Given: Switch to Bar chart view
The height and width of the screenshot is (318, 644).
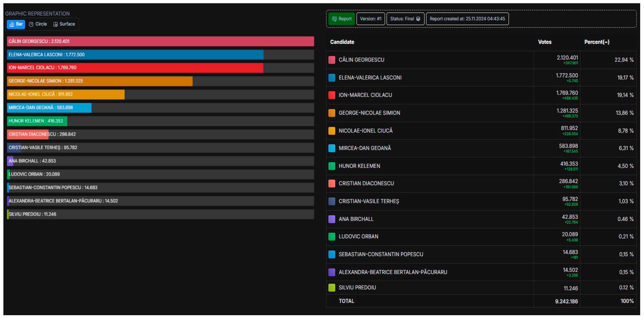Looking at the screenshot, I should pos(16,24).
